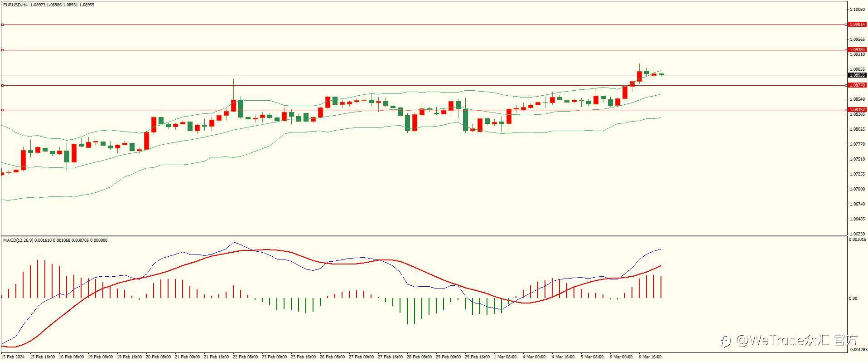Click the 1.07000 price axis value
The image size is (868, 362).
point(857,189)
